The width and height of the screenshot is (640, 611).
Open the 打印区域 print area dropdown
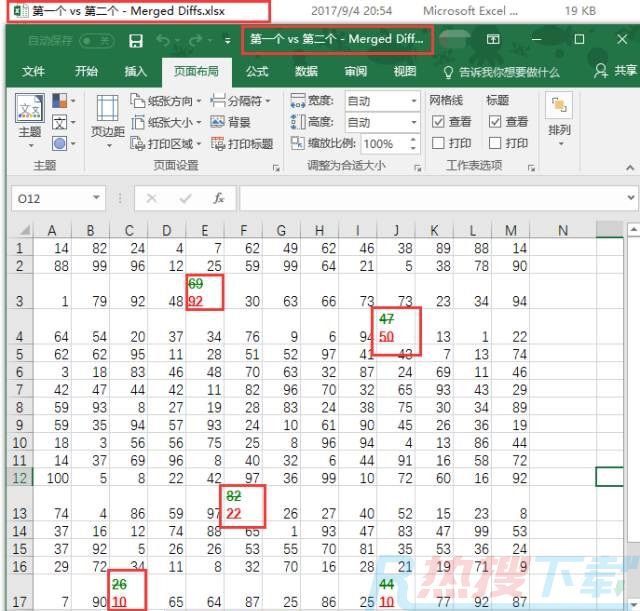166,144
